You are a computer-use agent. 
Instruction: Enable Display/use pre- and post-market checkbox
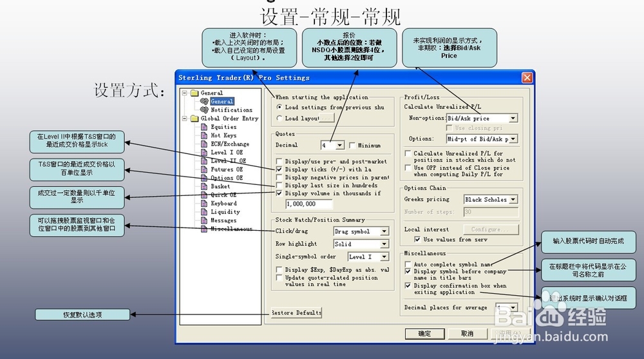tap(279, 161)
